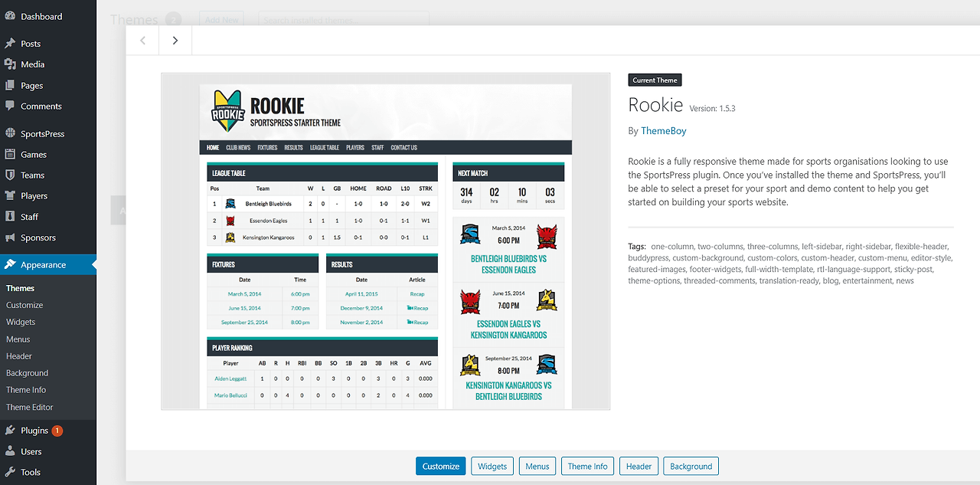Image resolution: width=980 pixels, height=485 pixels.
Task: Click the Header button in footer
Action: (x=639, y=466)
